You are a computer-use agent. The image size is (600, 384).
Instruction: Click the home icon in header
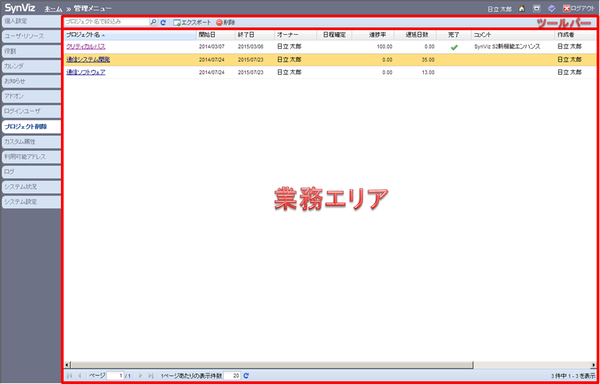click(x=521, y=9)
